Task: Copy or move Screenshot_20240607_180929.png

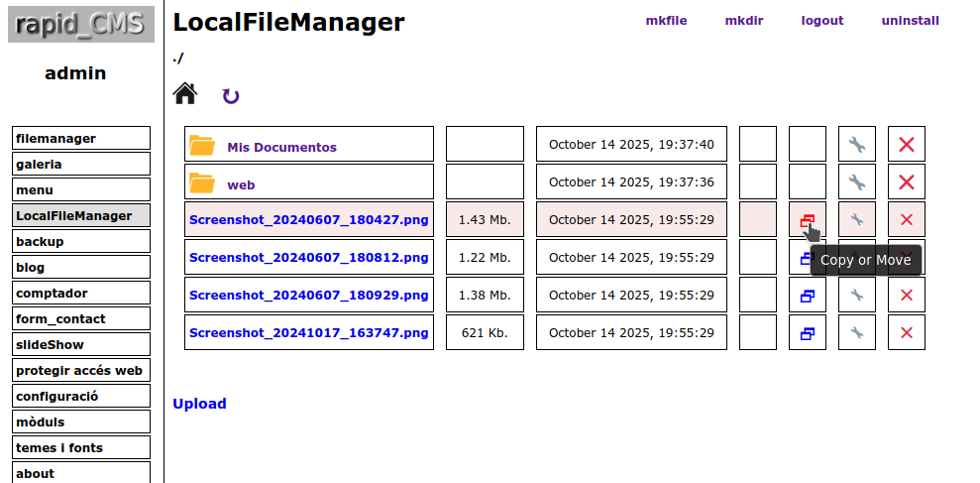Action: (x=808, y=296)
